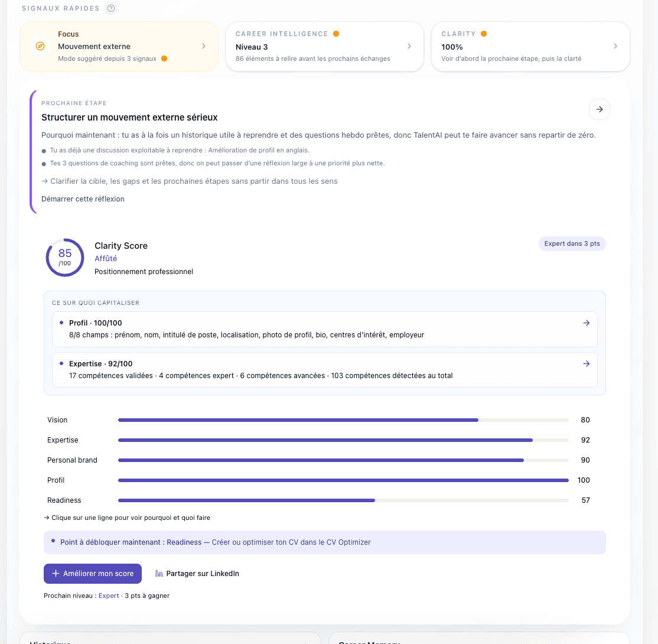Click the 'Mouvement externe' text in Focus card
The image size is (658, 644).
[94, 47]
